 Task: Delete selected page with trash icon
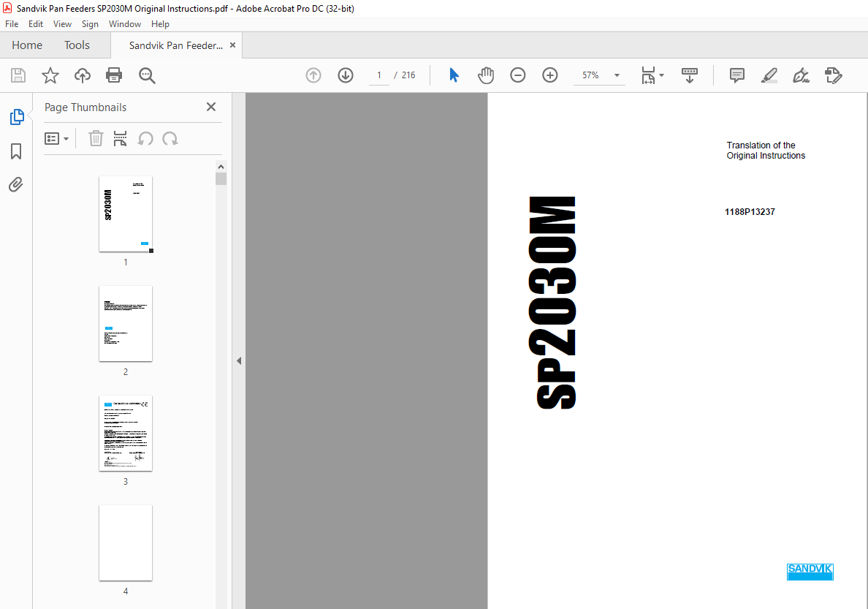[96, 138]
